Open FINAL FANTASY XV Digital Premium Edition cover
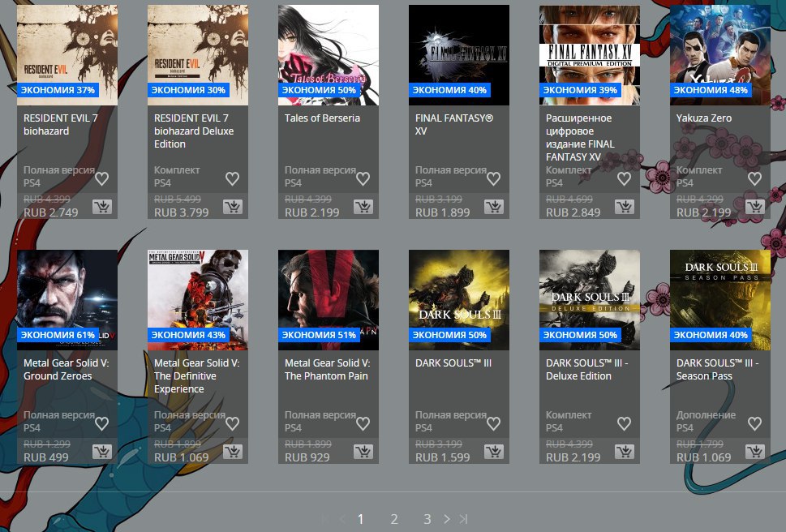786x532 pixels. (590, 55)
